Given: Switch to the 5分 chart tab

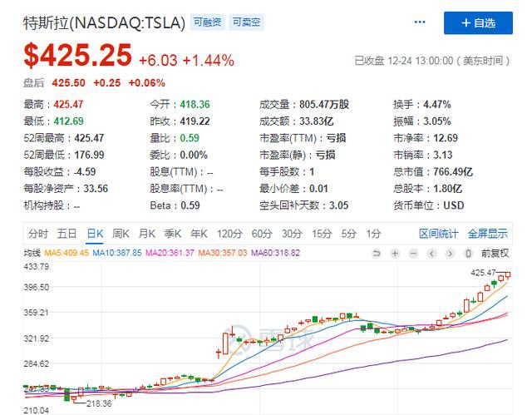Looking at the screenshot, I should [x=349, y=234].
